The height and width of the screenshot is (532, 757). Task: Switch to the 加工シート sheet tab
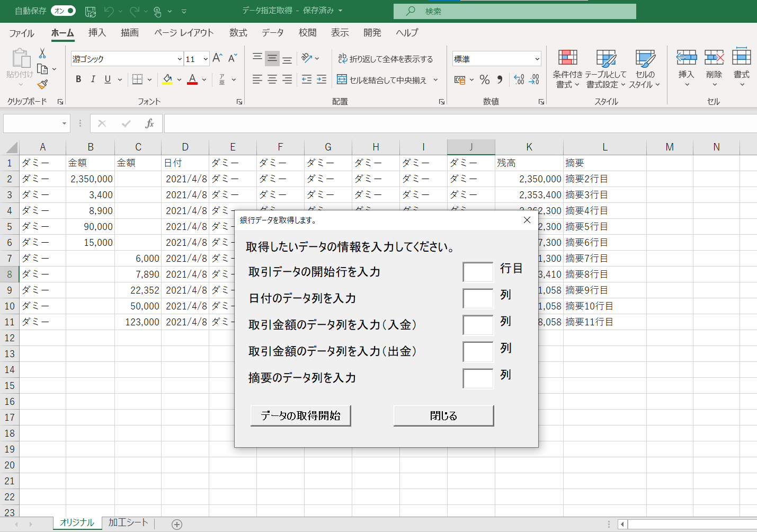[128, 522]
